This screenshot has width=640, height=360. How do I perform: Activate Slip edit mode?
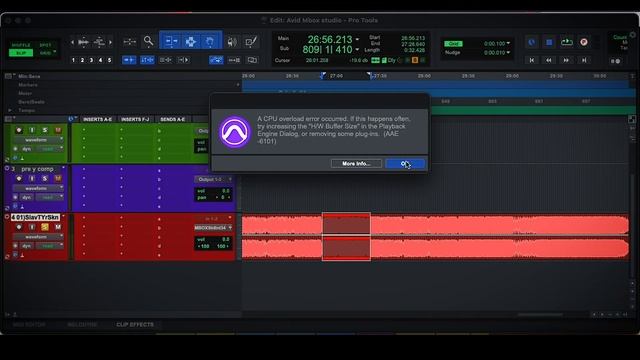[x=21, y=53]
